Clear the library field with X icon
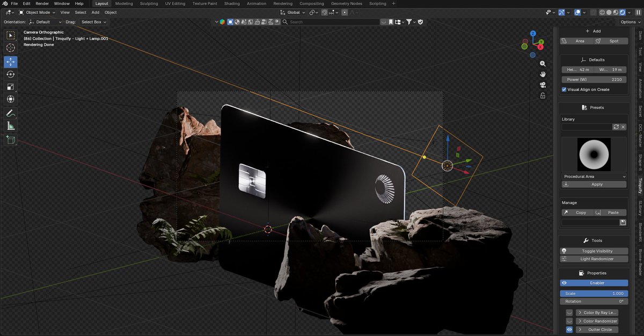644x336 pixels. [623, 127]
